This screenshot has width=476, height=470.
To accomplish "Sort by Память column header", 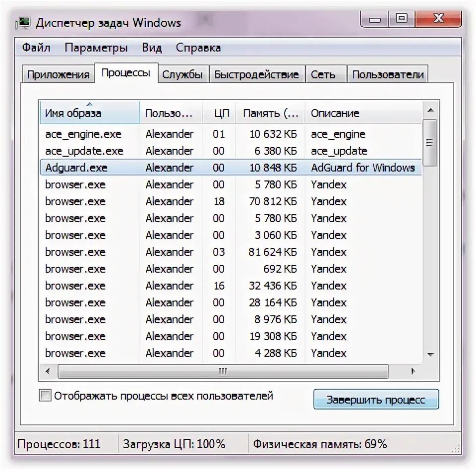I will (270, 113).
